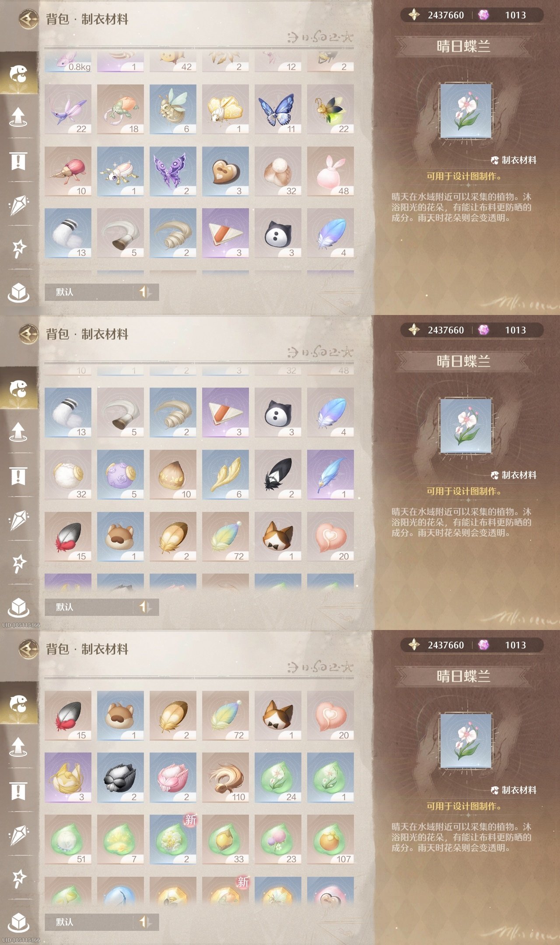Toggle sort direction in the middle inventory view

coord(145,607)
